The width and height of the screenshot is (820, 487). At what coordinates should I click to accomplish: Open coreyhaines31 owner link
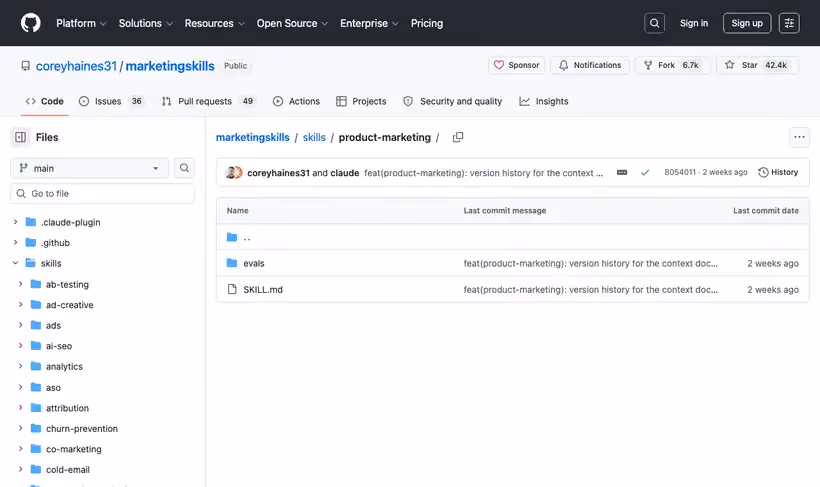76,66
